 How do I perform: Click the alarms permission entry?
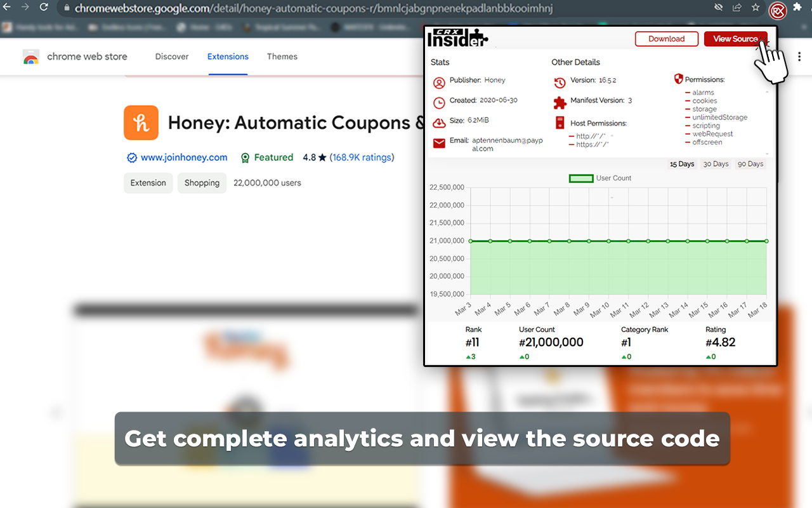click(x=703, y=93)
